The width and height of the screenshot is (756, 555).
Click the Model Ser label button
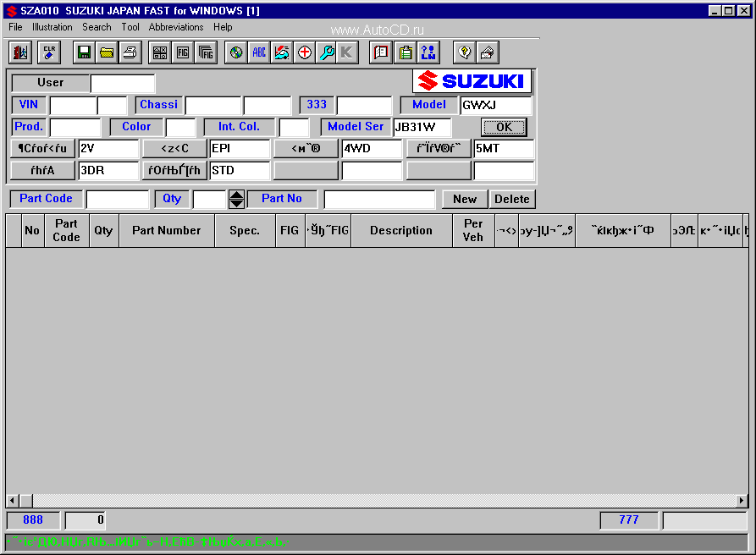point(356,127)
